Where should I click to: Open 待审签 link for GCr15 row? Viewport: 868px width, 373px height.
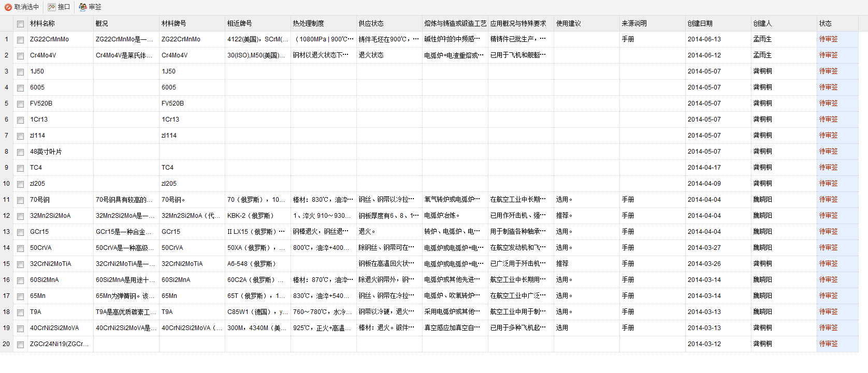[828, 232]
